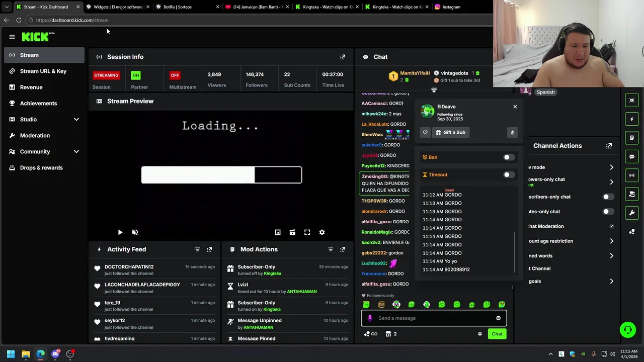
Task: Click the user message history scrollbar
Action: click(x=514, y=252)
